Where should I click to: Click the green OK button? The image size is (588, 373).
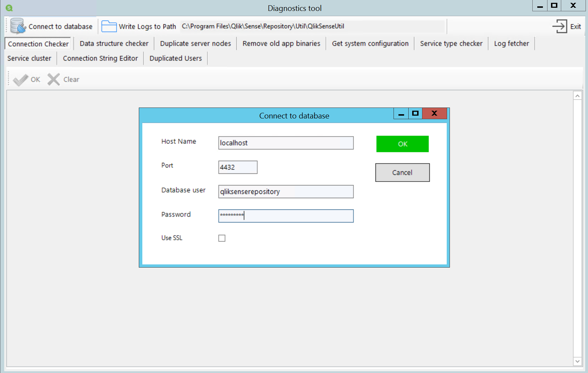tap(402, 144)
